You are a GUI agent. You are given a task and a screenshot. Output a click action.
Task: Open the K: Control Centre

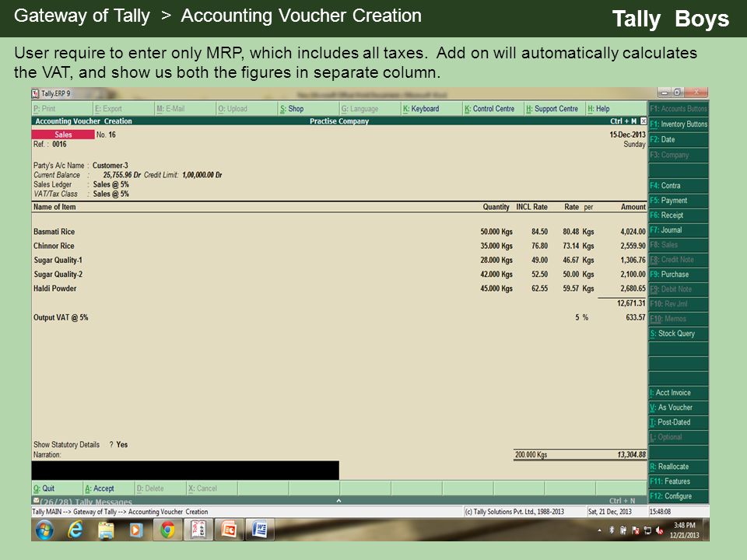[493, 109]
